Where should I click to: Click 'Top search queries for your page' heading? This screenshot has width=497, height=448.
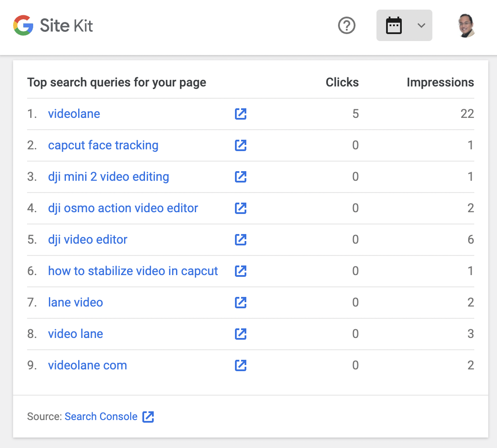(x=117, y=83)
